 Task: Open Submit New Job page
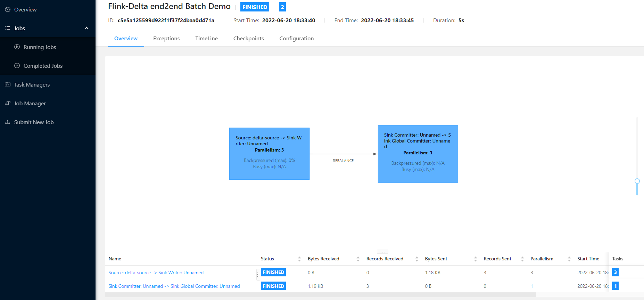pos(48,122)
